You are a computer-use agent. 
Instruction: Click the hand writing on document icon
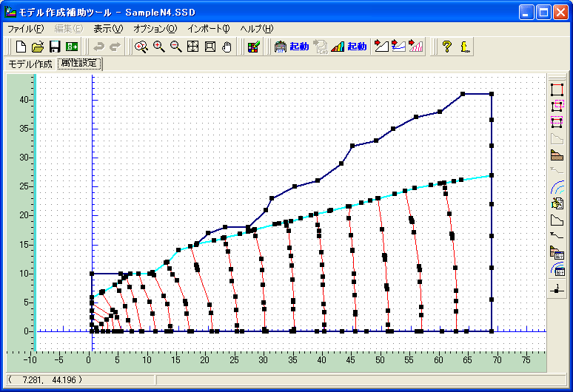click(x=557, y=203)
